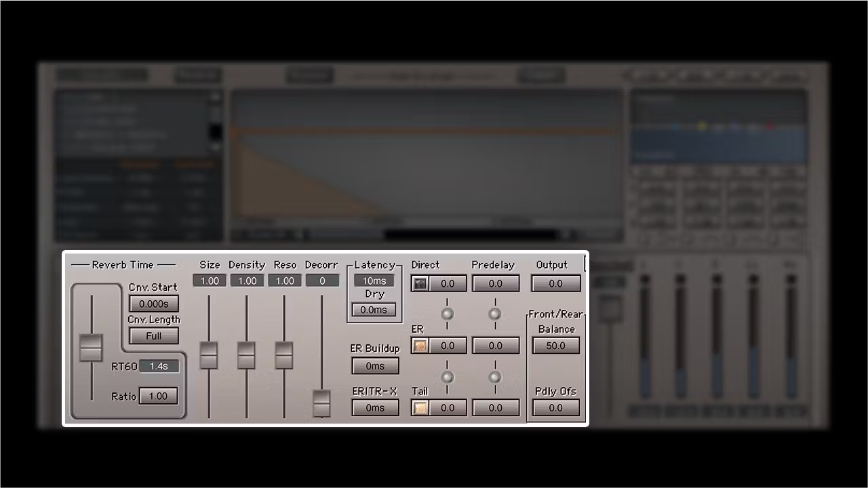The width and height of the screenshot is (868, 488).
Task: Click the Predelay field in the Direct row
Action: (x=496, y=283)
